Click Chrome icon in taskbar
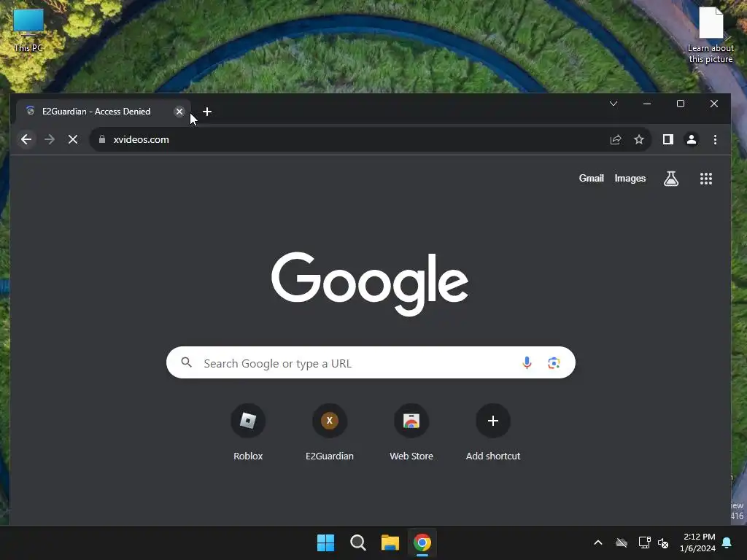 pos(422,542)
